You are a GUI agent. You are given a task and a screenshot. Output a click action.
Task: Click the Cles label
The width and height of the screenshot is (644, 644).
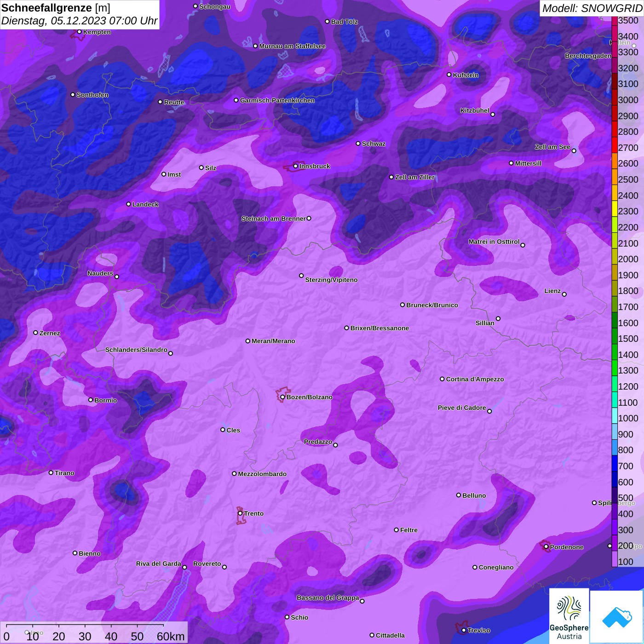[233, 430]
